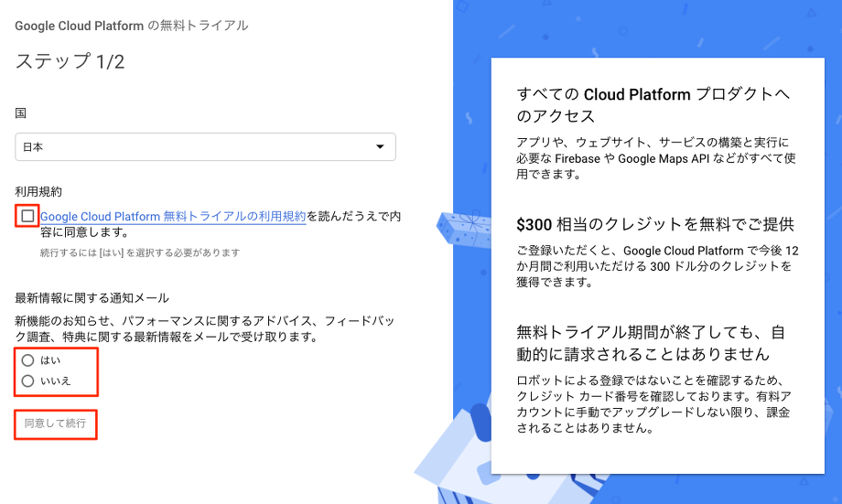Click the small blue gift box illustration
The image size is (842, 504).
[463, 233]
